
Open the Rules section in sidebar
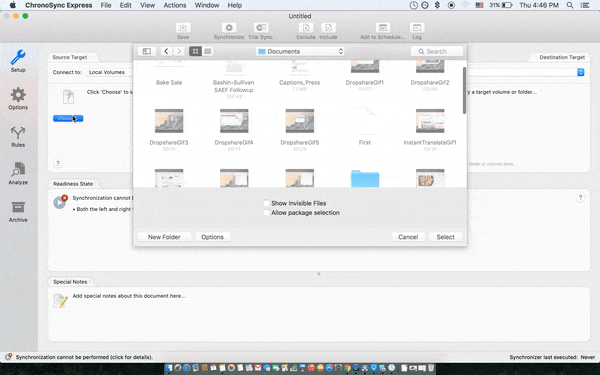(x=18, y=136)
